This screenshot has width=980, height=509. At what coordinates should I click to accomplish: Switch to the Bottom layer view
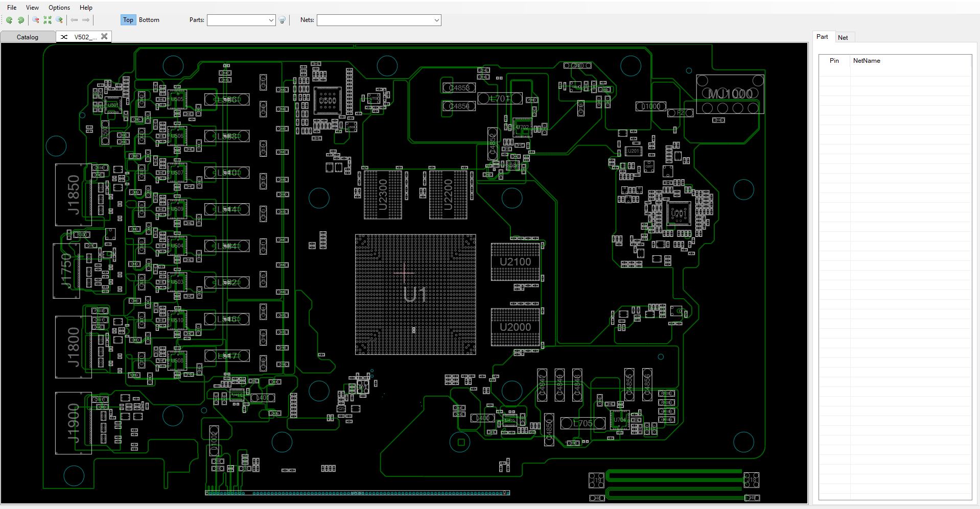point(149,20)
